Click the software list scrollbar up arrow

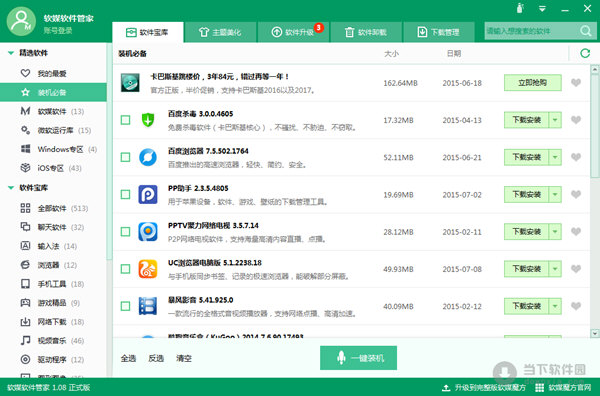(595, 69)
